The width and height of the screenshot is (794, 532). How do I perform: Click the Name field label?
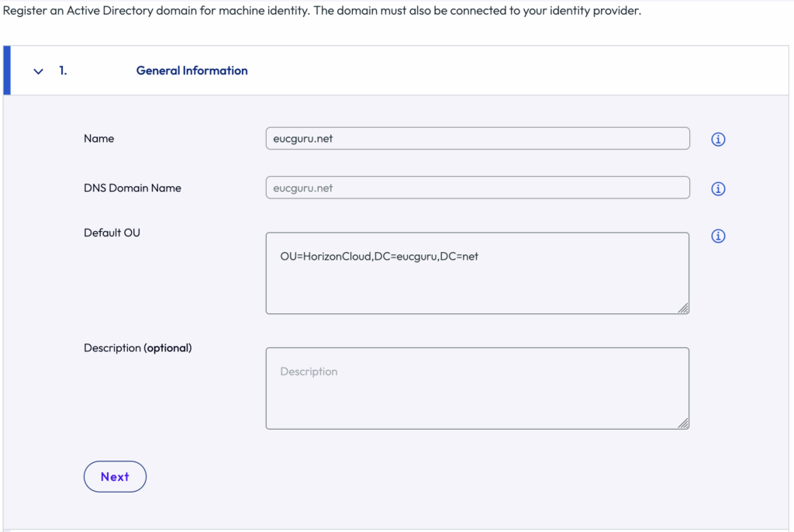pyautogui.click(x=98, y=139)
